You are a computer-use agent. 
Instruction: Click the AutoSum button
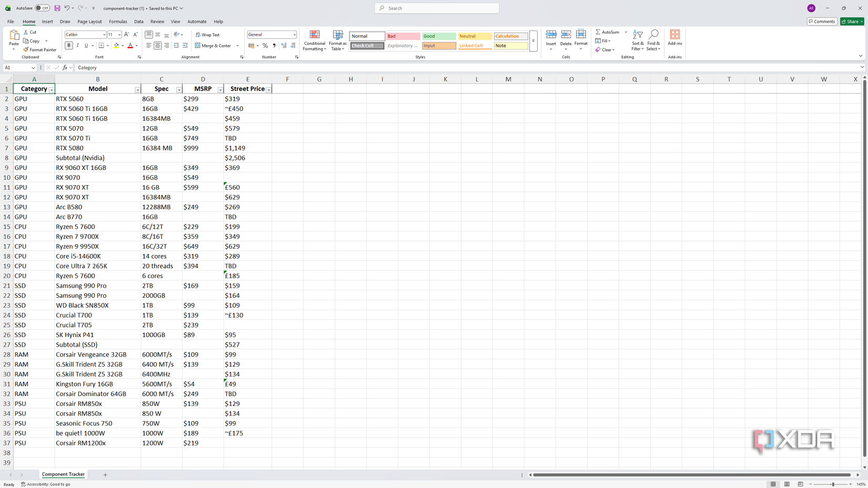tap(608, 32)
